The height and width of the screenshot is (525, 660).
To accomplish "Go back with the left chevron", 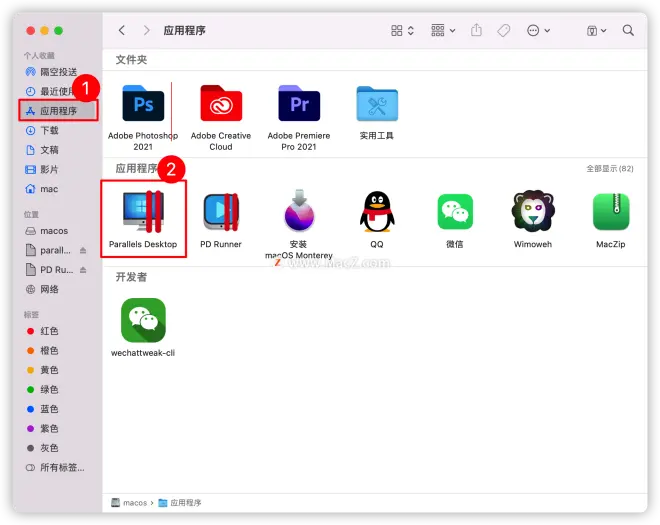I will (122, 30).
